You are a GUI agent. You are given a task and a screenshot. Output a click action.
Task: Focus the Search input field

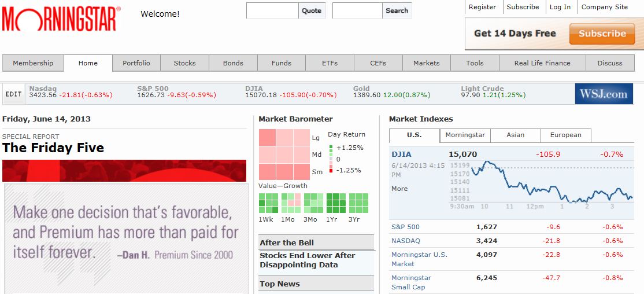click(357, 10)
